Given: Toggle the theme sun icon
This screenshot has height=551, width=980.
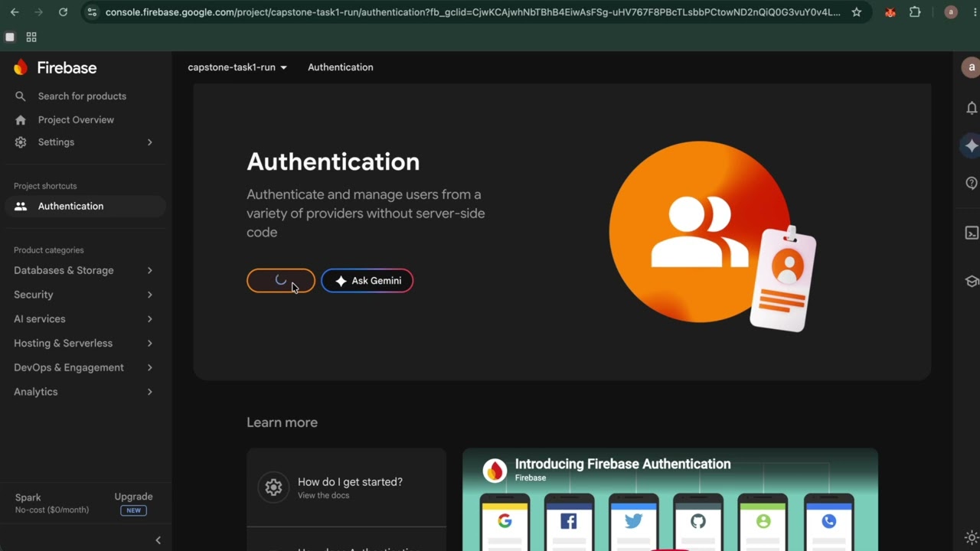Looking at the screenshot, I should (x=972, y=537).
